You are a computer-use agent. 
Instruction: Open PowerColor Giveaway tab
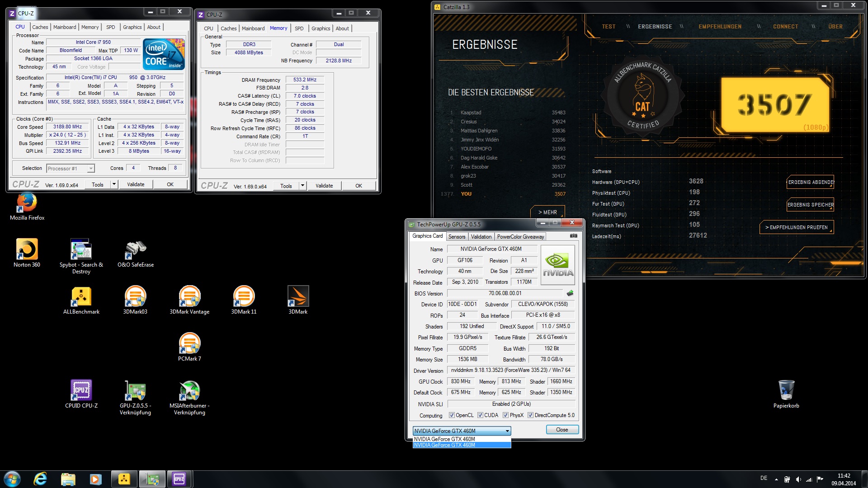coord(520,237)
